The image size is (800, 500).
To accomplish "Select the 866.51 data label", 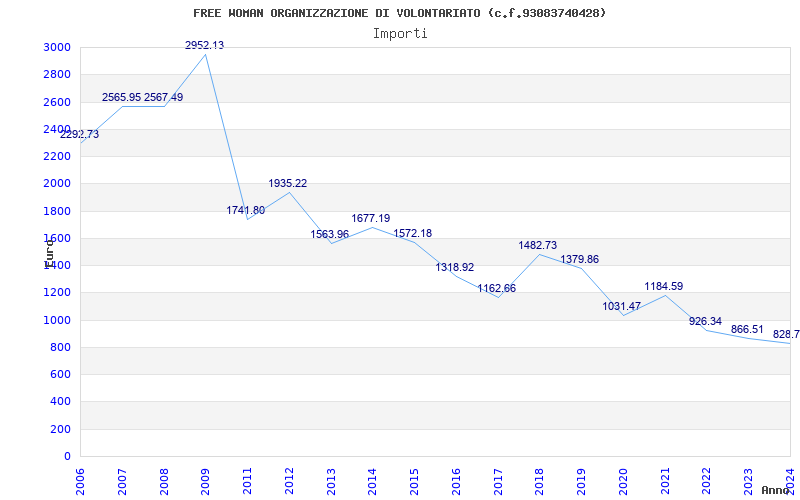I will point(747,330).
